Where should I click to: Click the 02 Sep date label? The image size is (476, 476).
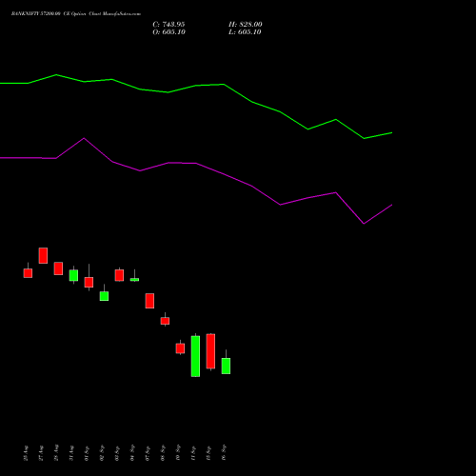tap(102, 453)
